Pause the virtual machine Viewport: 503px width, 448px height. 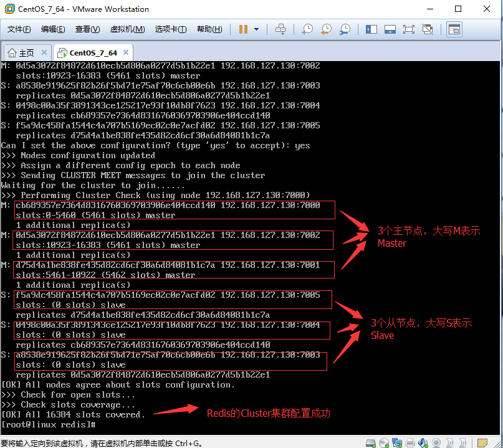coord(243,29)
